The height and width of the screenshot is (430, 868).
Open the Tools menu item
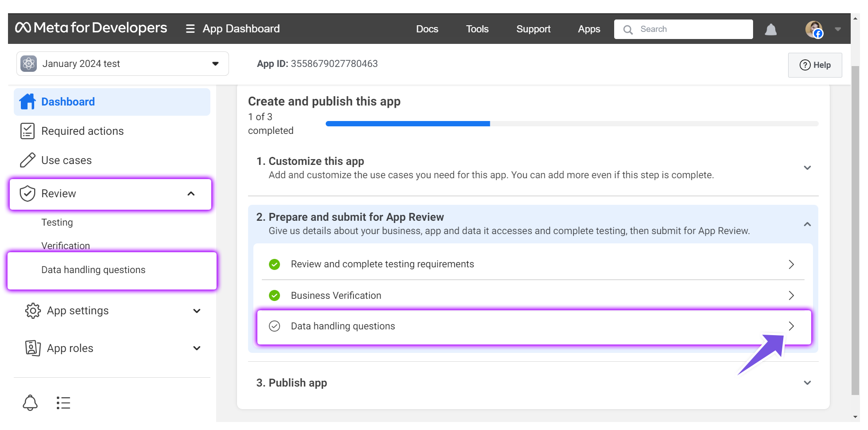pos(477,29)
